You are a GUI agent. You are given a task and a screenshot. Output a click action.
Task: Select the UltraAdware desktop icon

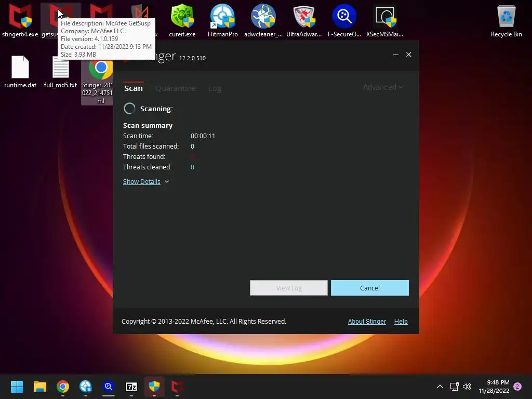pos(303,20)
